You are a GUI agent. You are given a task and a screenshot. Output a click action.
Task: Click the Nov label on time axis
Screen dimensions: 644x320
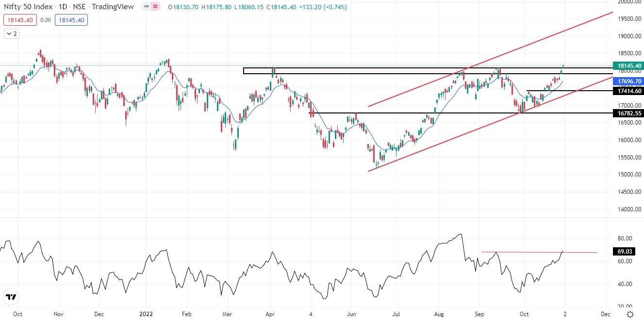(x=58, y=314)
